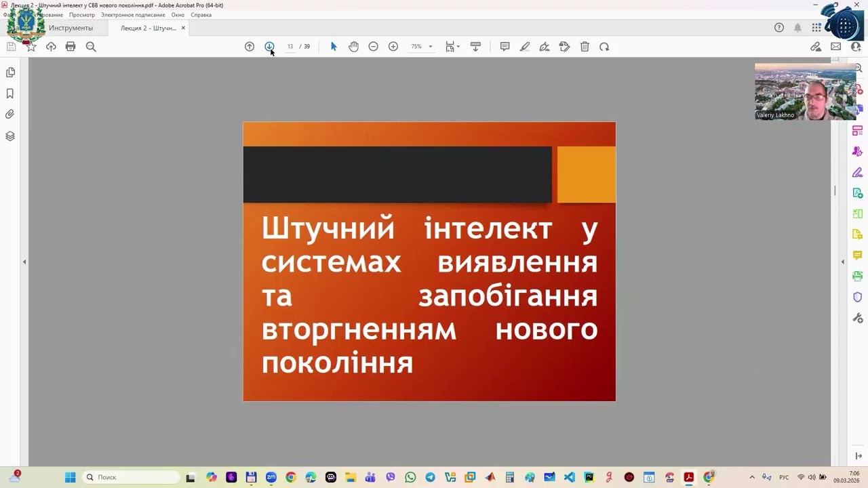
Task: Close the Лекция 2 document tab
Action: [x=183, y=28]
